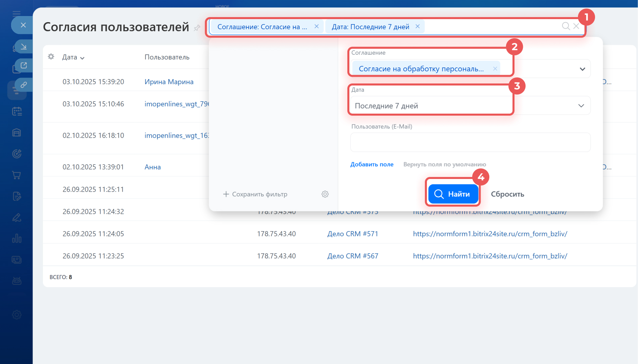The height and width of the screenshot is (364, 638).
Task: Open table settings gear icon
Action: (x=51, y=57)
